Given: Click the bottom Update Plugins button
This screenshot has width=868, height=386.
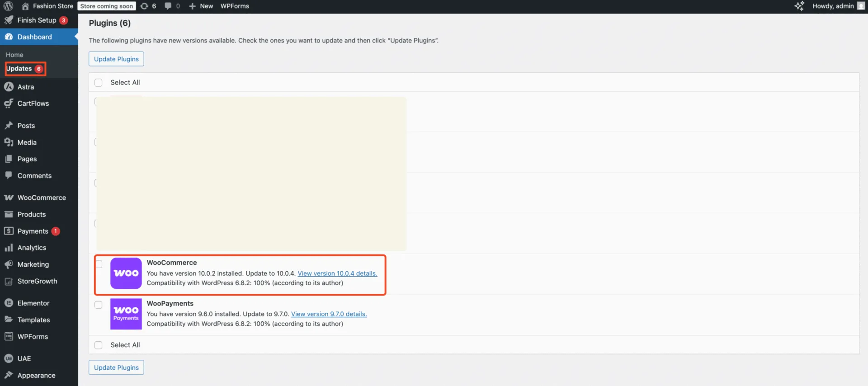Looking at the screenshot, I should coord(116,367).
